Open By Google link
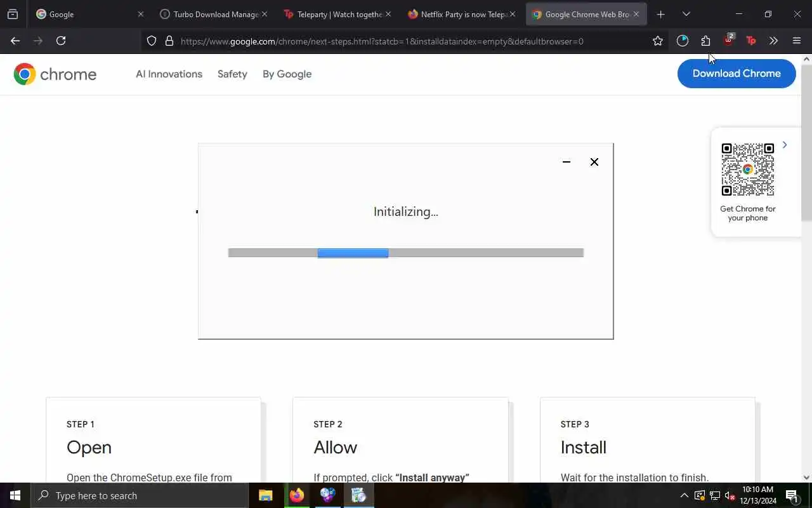The height and width of the screenshot is (508, 812). pyautogui.click(x=287, y=74)
